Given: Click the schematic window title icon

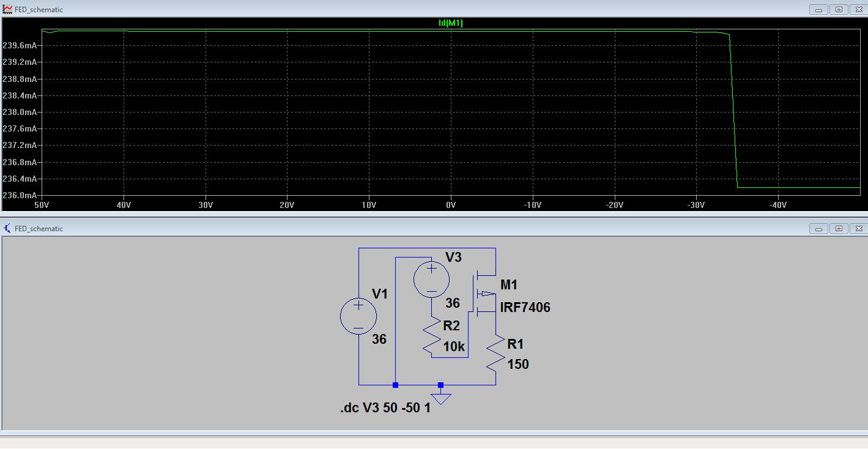Looking at the screenshot, I should [x=7, y=228].
